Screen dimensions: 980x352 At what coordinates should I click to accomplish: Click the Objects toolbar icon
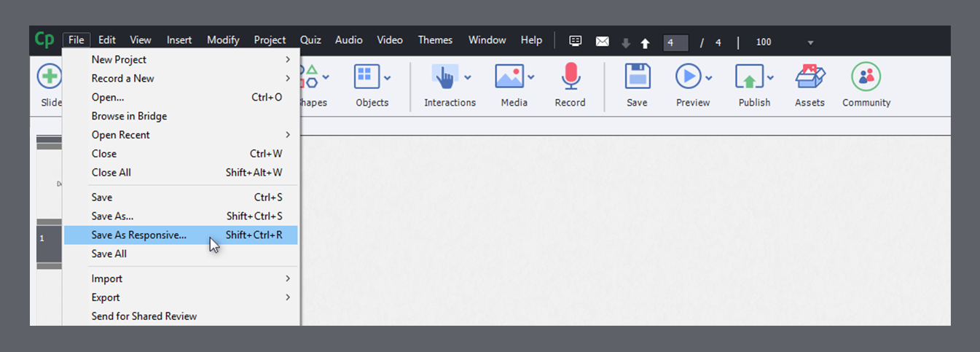pos(366,76)
